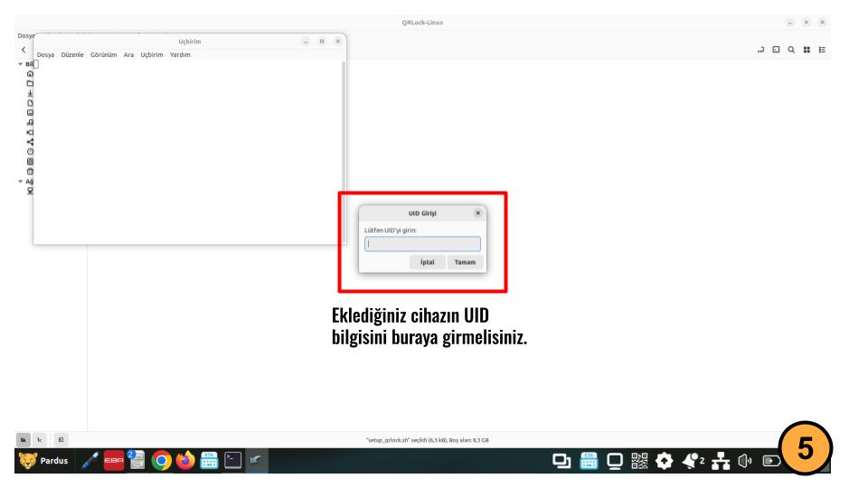
Task: Launch Google Chrome from the taskbar
Action: 161,461
